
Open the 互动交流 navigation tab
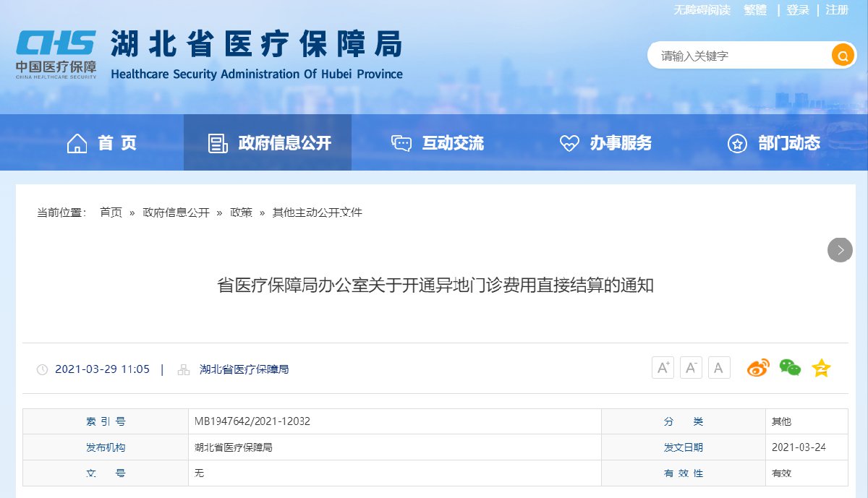click(x=435, y=143)
